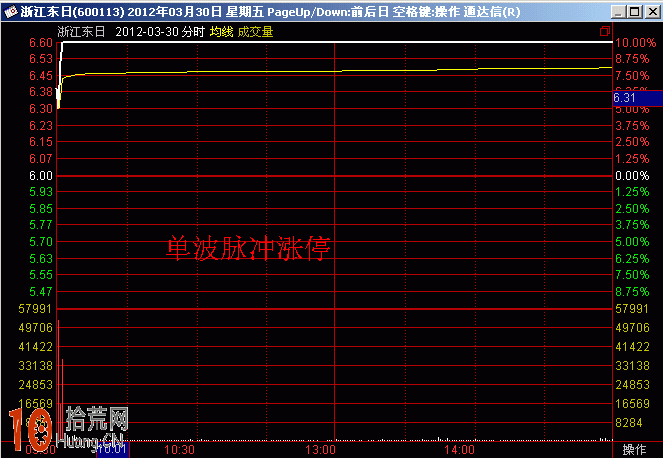Maximize the 浙江东日 chart window
This screenshot has height=458, width=663.
tap(635, 12)
